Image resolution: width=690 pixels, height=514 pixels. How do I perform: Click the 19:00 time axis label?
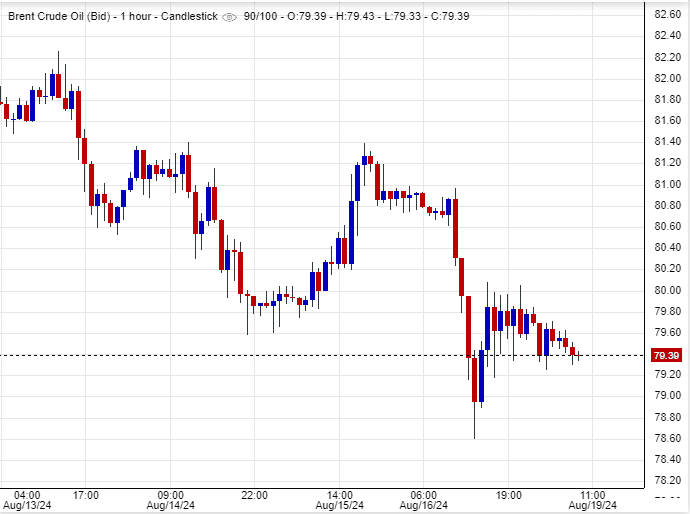(509, 494)
